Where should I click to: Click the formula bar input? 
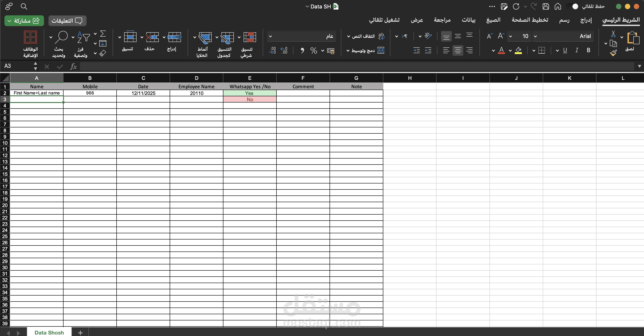[x=357, y=66]
